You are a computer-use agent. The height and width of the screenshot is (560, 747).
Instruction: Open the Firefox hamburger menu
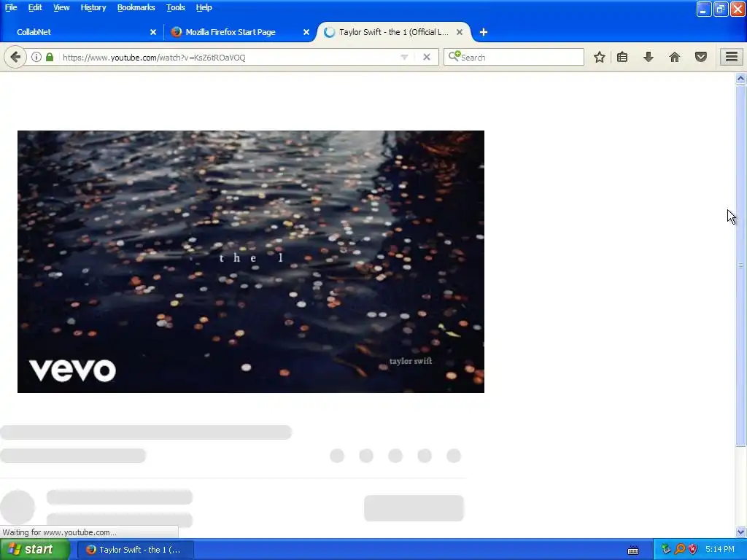click(x=732, y=57)
